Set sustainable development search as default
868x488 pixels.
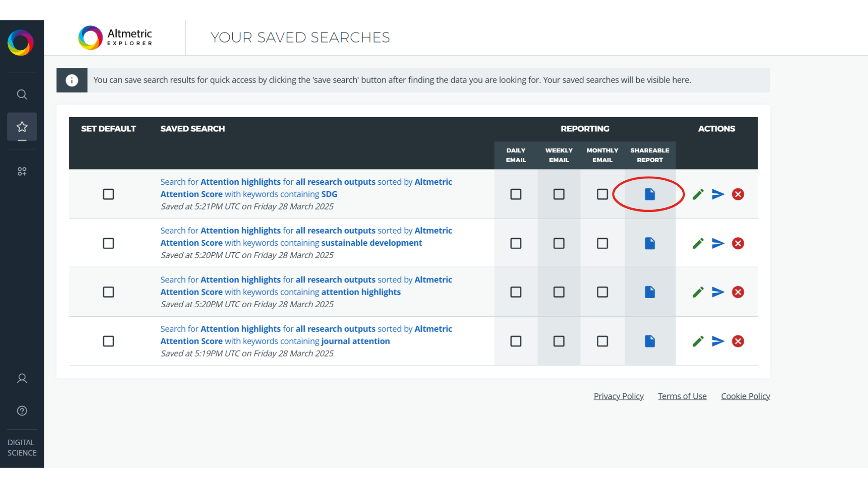pyautogui.click(x=108, y=243)
